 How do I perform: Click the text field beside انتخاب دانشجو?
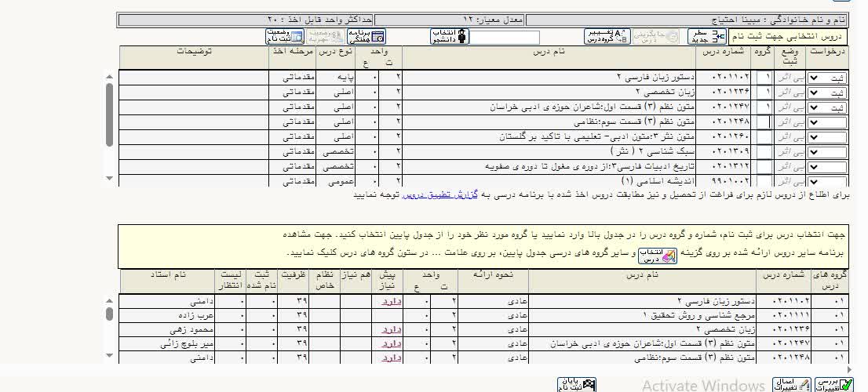[x=505, y=38]
